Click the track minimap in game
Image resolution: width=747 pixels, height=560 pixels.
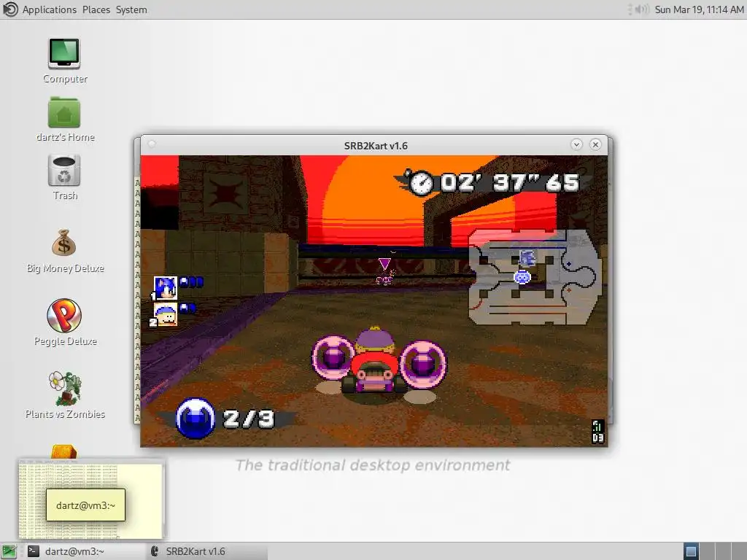coord(535,277)
